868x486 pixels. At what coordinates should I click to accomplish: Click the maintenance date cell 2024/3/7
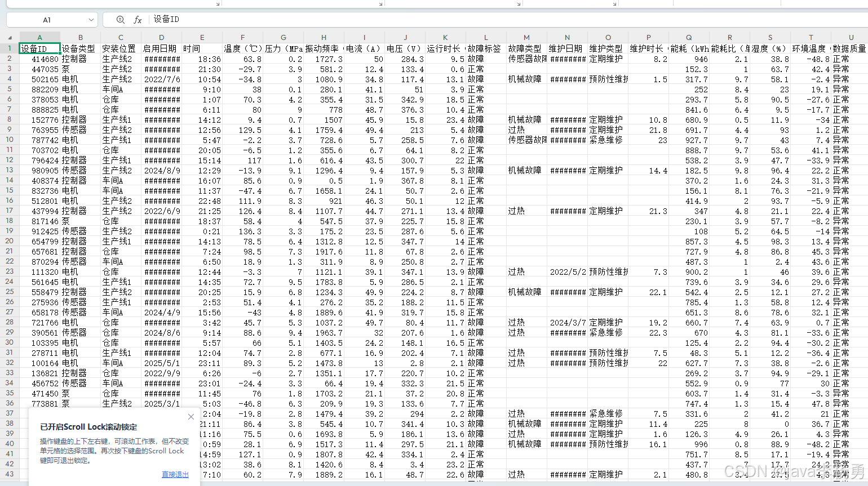[x=567, y=322]
